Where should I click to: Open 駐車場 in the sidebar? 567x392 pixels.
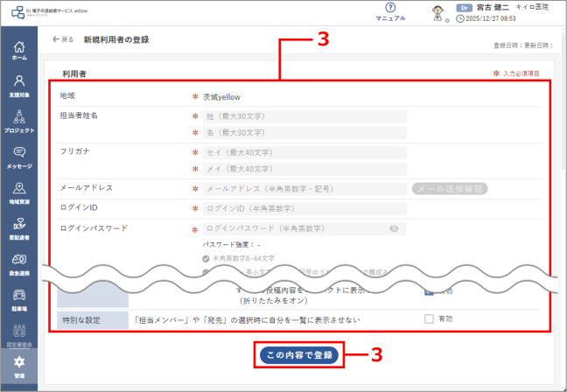(x=19, y=299)
